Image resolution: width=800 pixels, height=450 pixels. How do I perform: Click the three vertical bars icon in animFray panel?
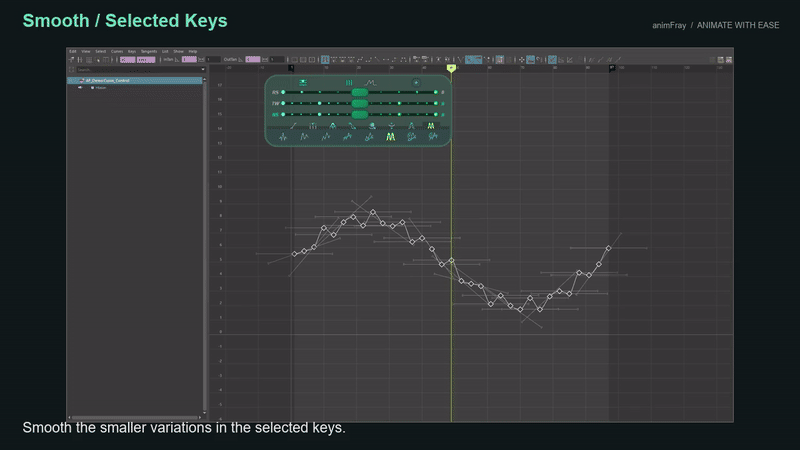pos(349,83)
